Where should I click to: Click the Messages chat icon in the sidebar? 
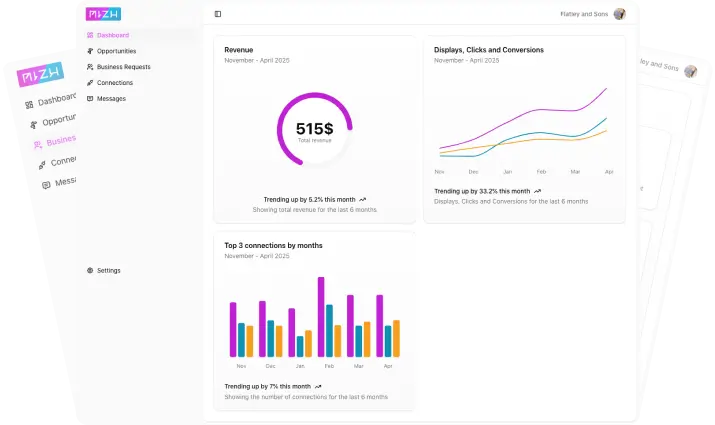(x=90, y=98)
